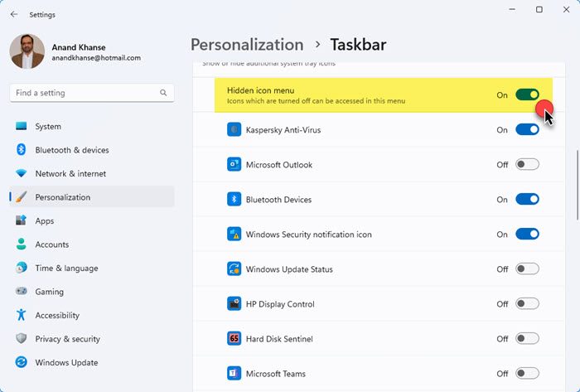Click the Windows Update sync icon
Viewport: 580px width, 392px height.
[x=22, y=362]
